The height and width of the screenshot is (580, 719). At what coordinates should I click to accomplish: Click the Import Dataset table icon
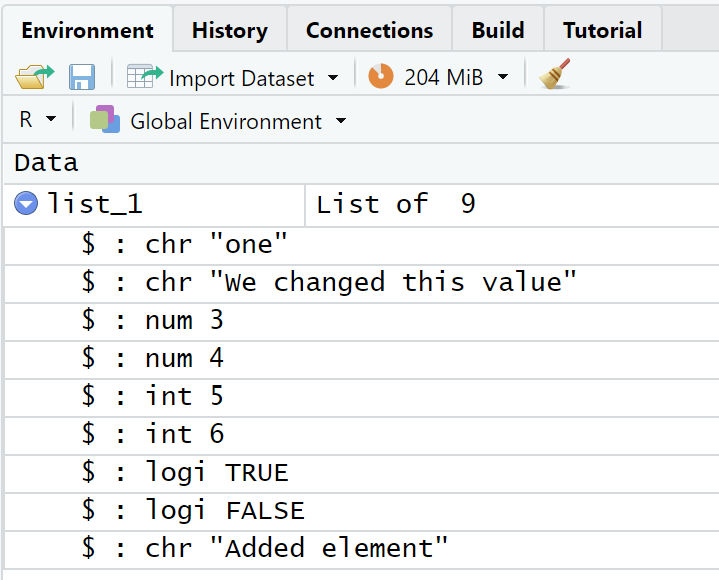coord(145,77)
